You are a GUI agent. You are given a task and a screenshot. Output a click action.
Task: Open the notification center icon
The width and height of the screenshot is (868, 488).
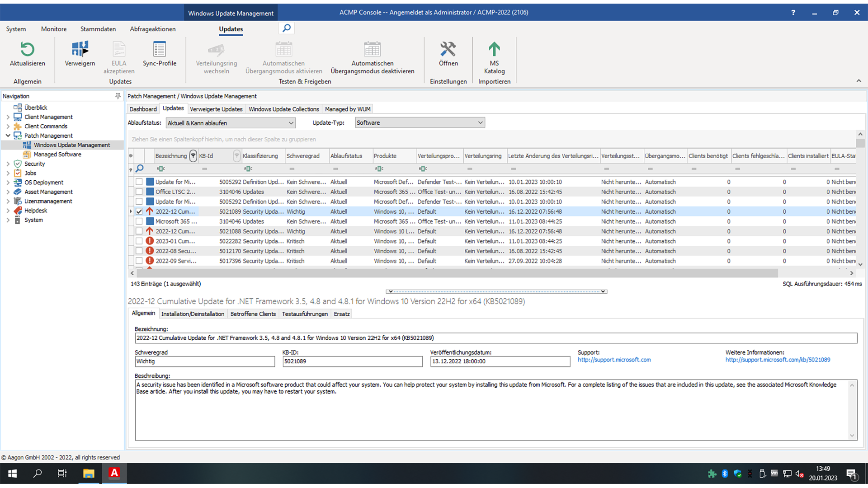[852, 474]
